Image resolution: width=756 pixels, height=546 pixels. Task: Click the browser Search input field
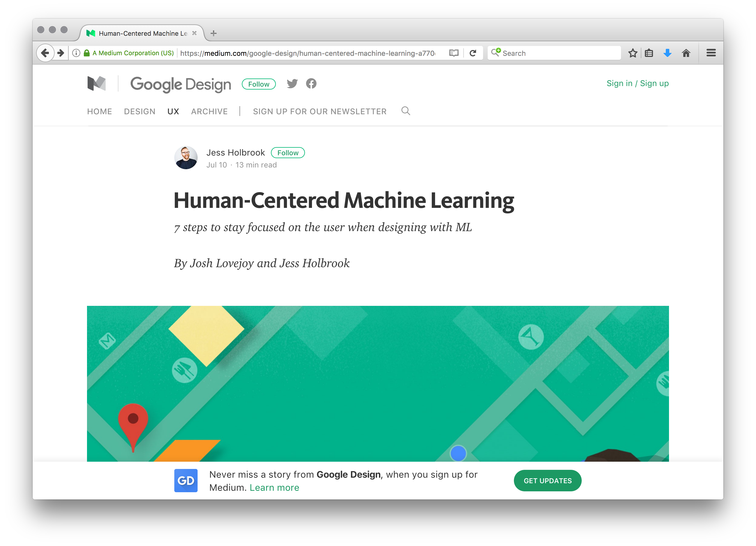(554, 53)
